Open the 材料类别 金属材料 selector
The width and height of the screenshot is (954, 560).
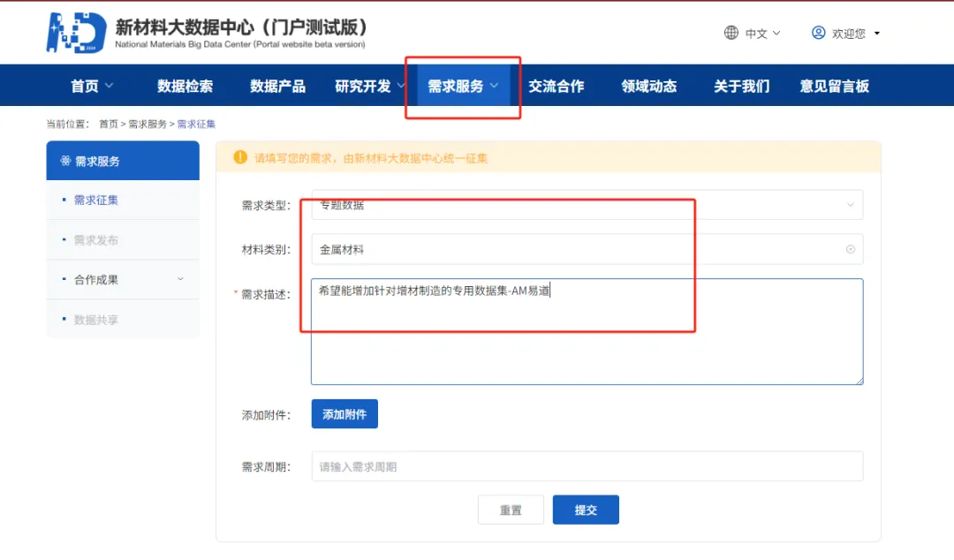click(x=587, y=249)
